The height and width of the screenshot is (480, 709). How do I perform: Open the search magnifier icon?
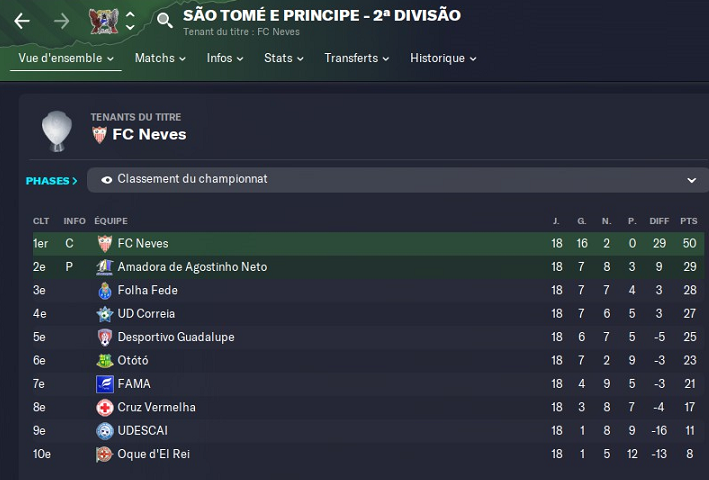point(165,20)
